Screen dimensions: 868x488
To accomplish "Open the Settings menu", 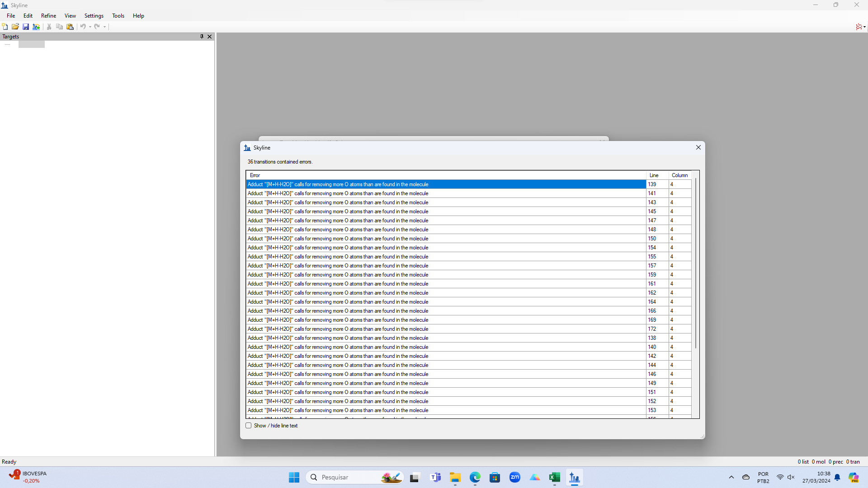I will 94,16.
